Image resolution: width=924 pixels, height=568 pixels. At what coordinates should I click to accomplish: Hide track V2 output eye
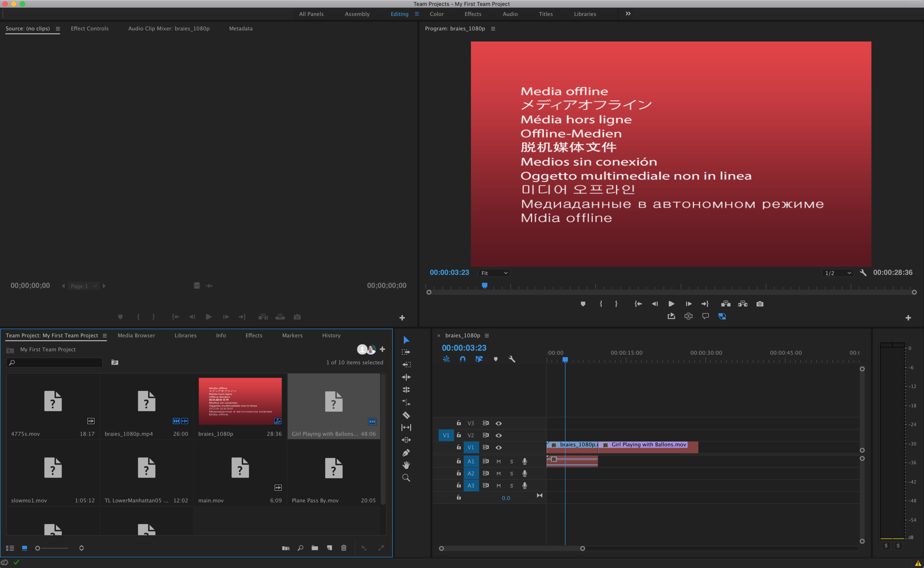(x=499, y=435)
